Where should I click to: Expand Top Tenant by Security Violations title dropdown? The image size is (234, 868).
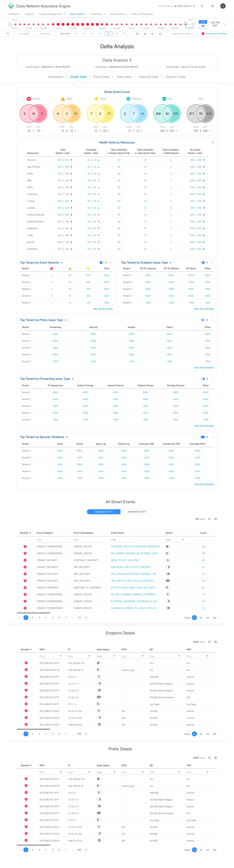pos(67,437)
